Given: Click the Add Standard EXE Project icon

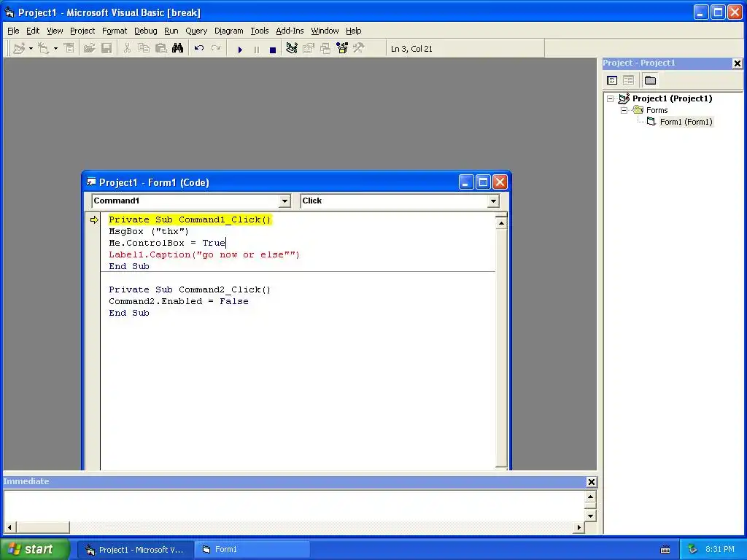Looking at the screenshot, I should pyautogui.click(x=19, y=48).
